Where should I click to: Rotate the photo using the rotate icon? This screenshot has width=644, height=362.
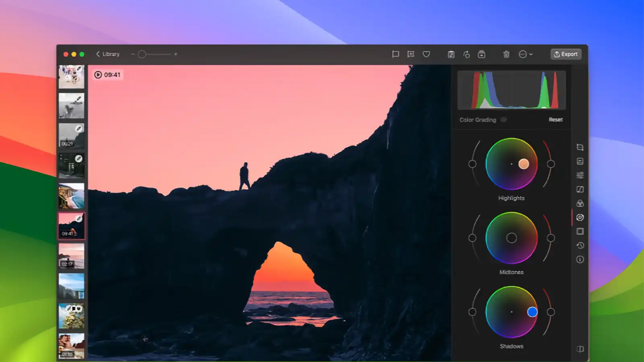pos(467,54)
